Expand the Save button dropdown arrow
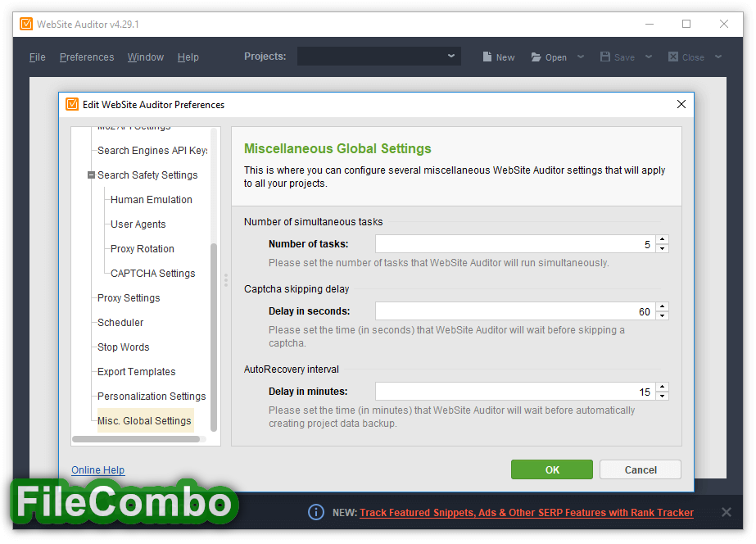The image size is (756, 544). pyautogui.click(x=649, y=57)
